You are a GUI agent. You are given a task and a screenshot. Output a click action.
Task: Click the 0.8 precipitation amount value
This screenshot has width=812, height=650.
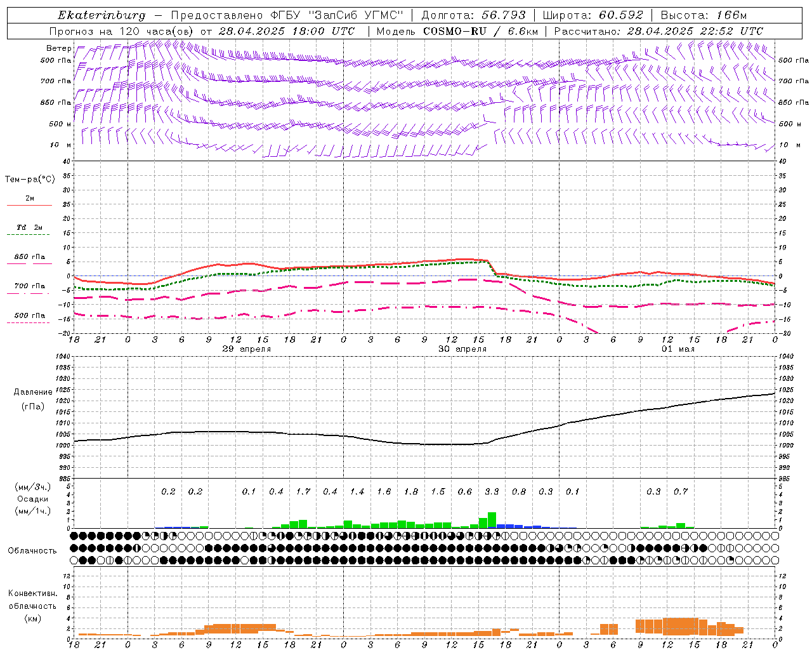pos(519,491)
